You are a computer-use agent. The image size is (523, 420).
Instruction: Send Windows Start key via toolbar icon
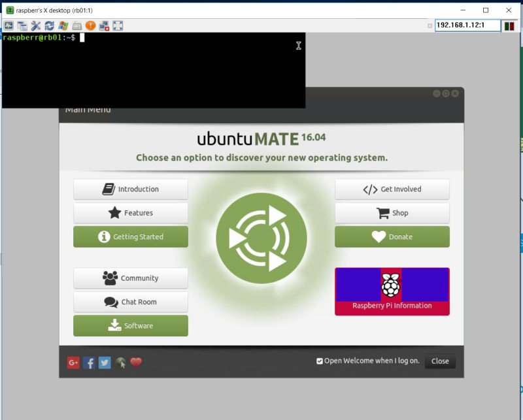(63, 25)
